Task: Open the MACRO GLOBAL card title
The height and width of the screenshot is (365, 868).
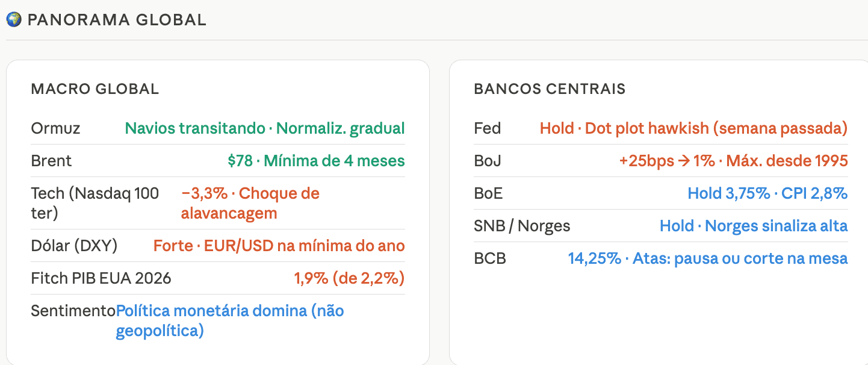Action: [95, 90]
